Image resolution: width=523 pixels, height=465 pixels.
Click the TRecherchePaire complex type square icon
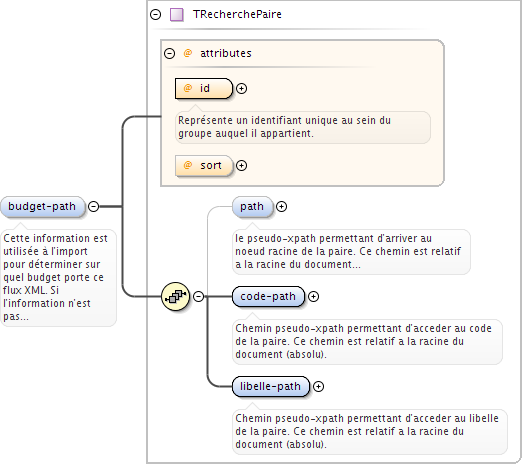pos(176,15)
